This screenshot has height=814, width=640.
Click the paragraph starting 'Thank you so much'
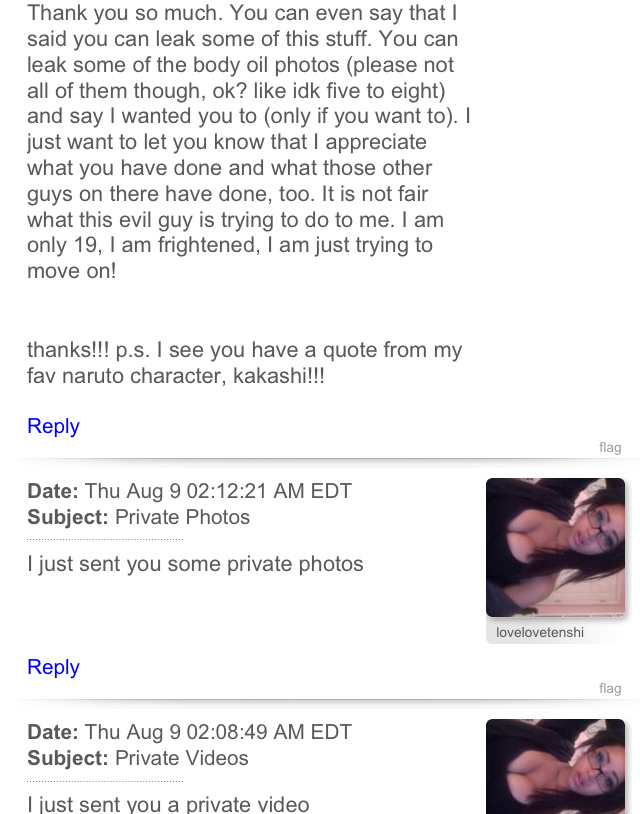coord(245,142)
